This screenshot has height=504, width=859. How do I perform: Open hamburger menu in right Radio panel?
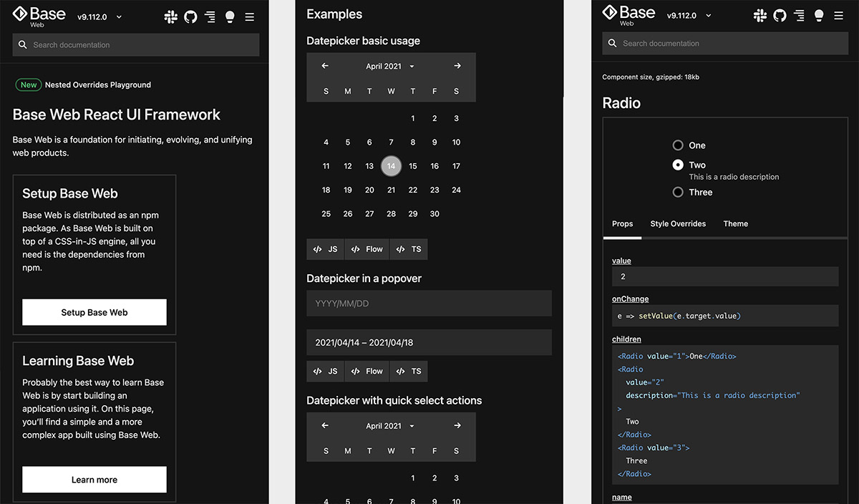pos(839,15)
